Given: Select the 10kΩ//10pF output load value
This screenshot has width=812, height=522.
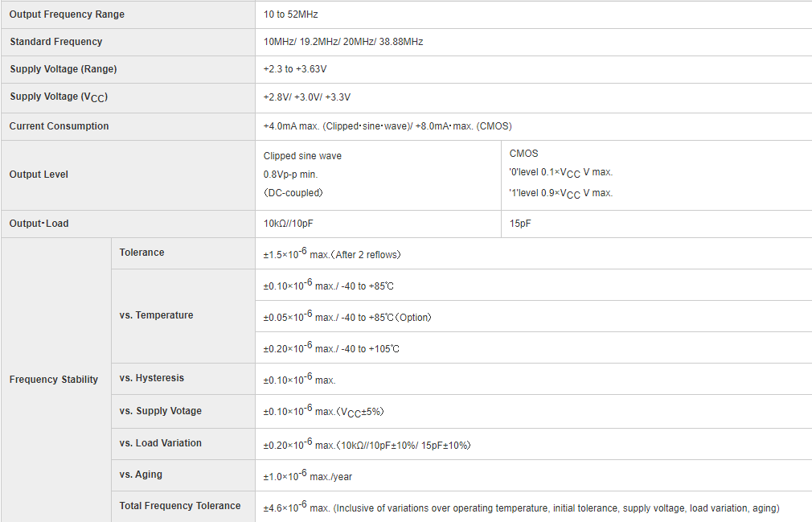Looking at the screenshot, I should [287, 224].
